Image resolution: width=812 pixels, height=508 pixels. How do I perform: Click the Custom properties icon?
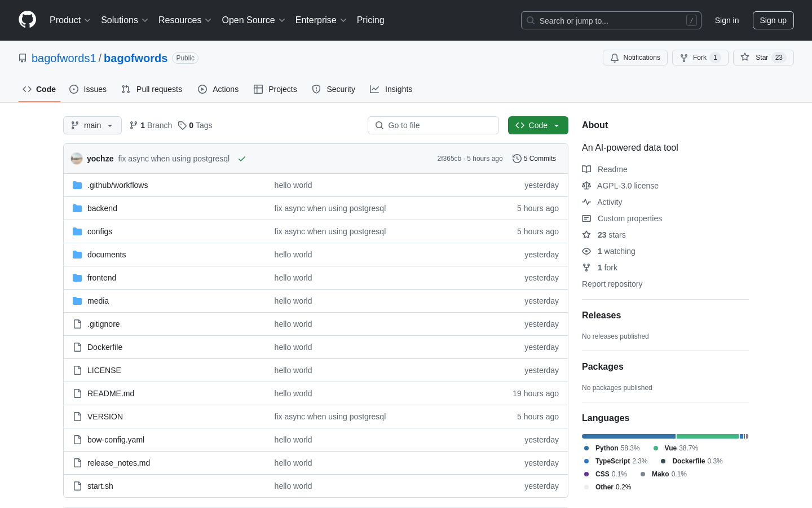[586, 218]
